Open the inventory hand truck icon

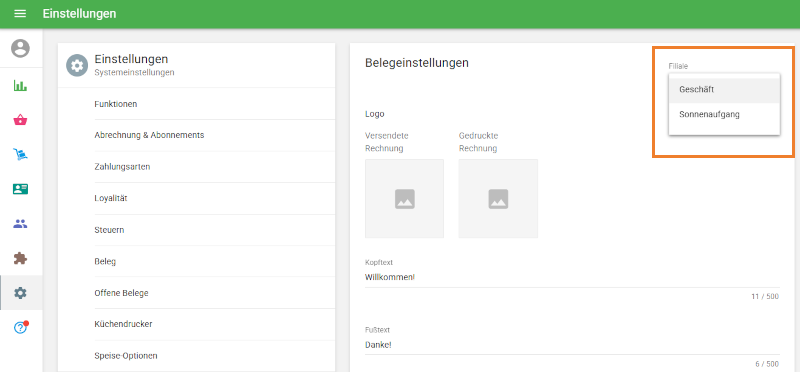point(20,154)
